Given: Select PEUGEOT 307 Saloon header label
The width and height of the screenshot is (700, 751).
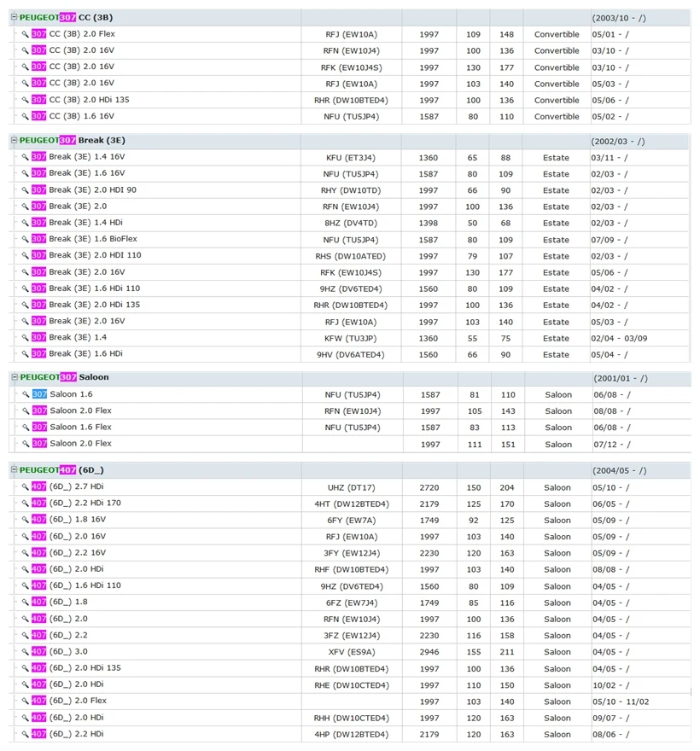Looking at the screenshot, I should pos(64,377).
